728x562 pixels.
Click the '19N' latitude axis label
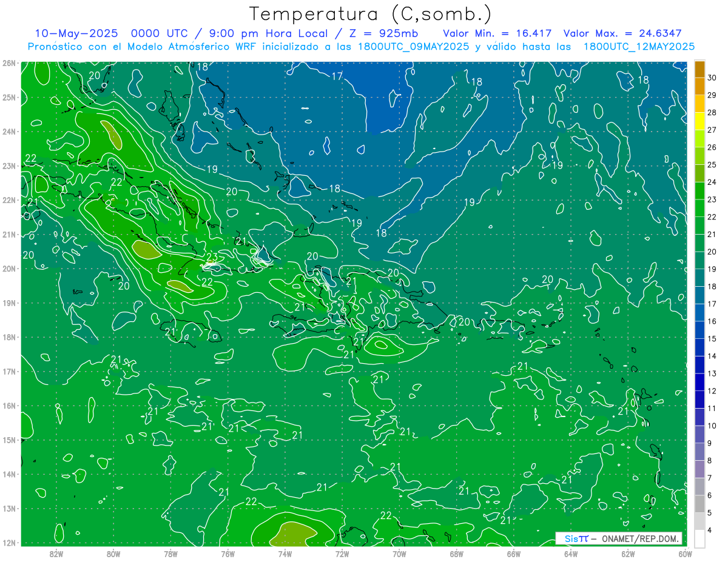pyautogui.click(x=8, y=303)
